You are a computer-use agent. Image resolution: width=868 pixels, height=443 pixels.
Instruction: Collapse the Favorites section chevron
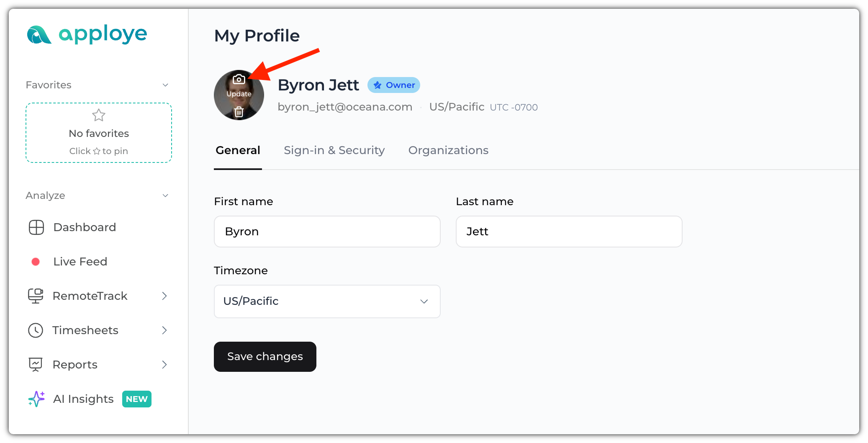click(x=165, y=85)
